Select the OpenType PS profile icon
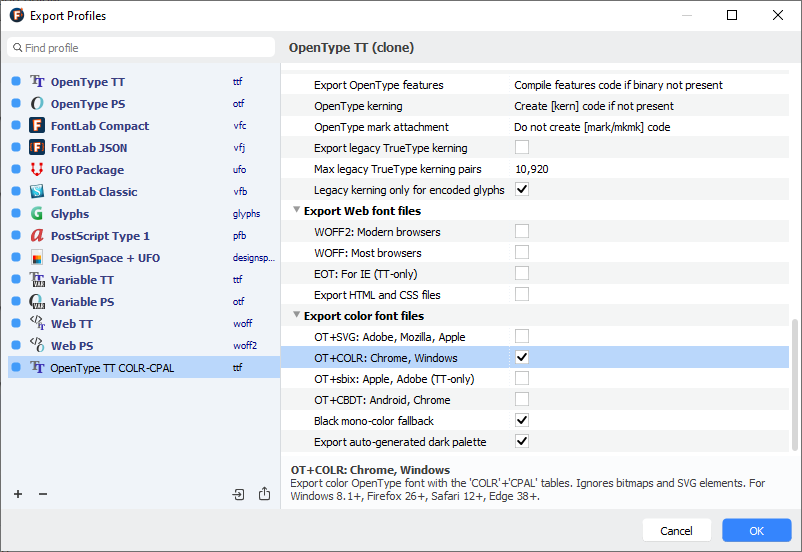 point(37,103)
